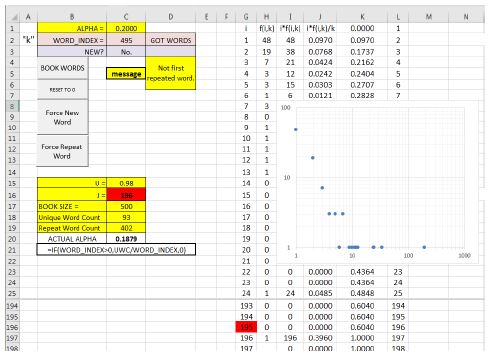
Task: Select column G by its header
Action: pos(246,16)
